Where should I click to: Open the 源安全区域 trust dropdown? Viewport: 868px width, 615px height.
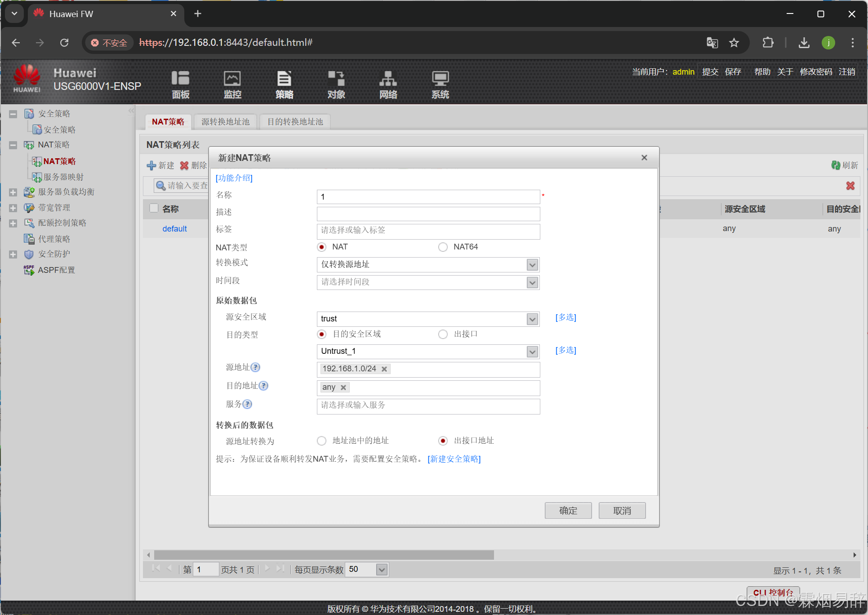pos(532,319)
